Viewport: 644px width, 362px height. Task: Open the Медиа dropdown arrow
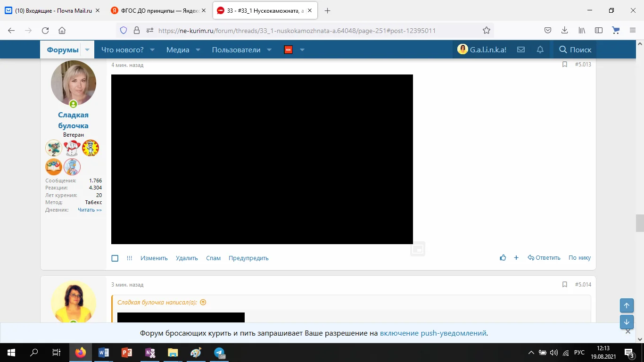(x=198, y=49)
